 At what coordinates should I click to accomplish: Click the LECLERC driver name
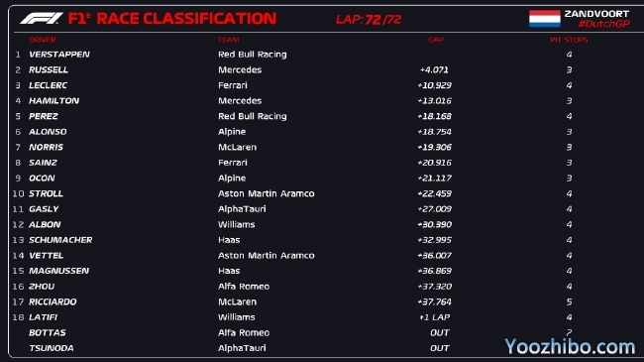click(49, 85)
